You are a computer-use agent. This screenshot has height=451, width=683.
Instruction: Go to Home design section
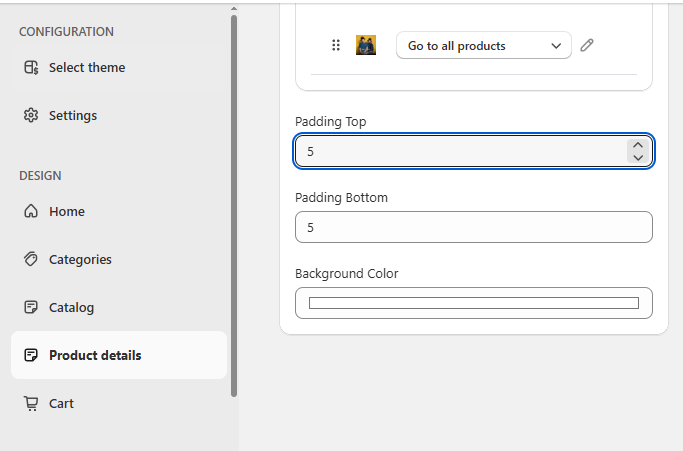pyautogui.click(x=119, y=211)
